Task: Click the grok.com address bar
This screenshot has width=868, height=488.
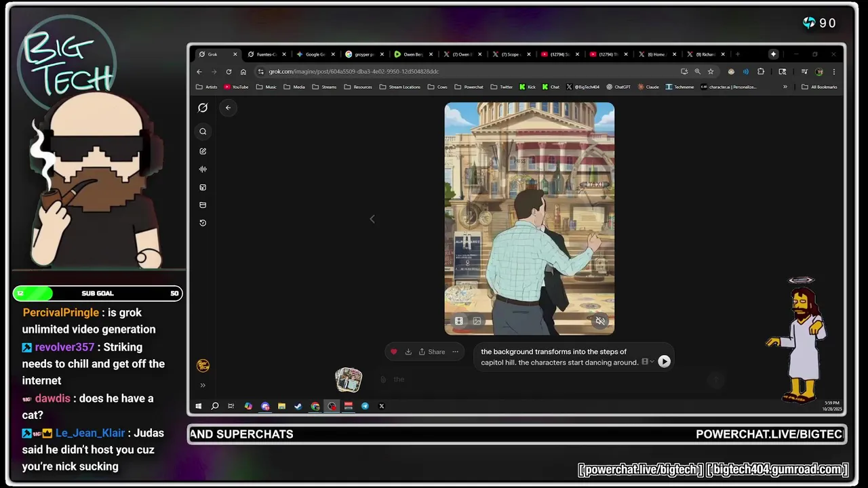Action: [x=468, y=71]
